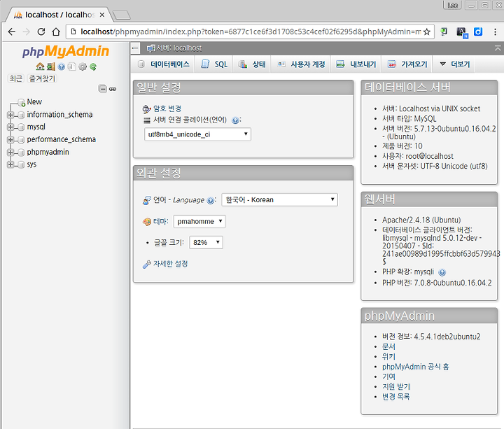Viewport: 504px width, 429px height.
Task: Open the 더보기 more menu
Action: coord(454,64)
